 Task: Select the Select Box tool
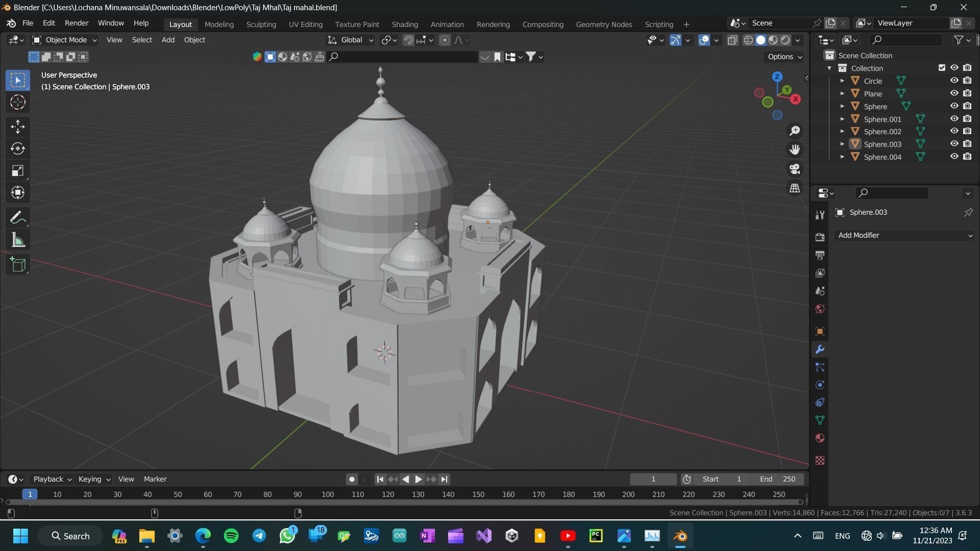click(x=18, y=80)
